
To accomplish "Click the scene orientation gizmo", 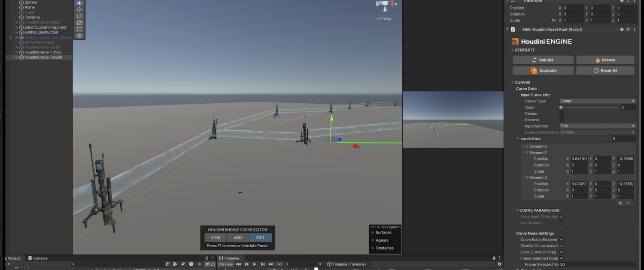I will (385, 5).
